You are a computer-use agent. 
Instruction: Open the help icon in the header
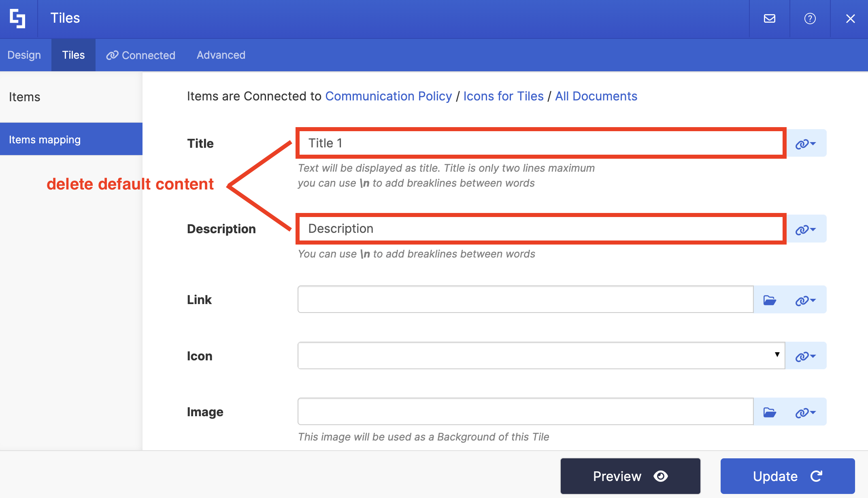[810, 18]
